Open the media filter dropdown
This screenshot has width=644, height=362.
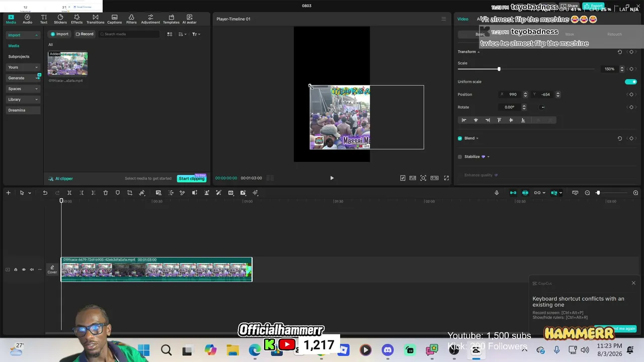pos(196,34)
